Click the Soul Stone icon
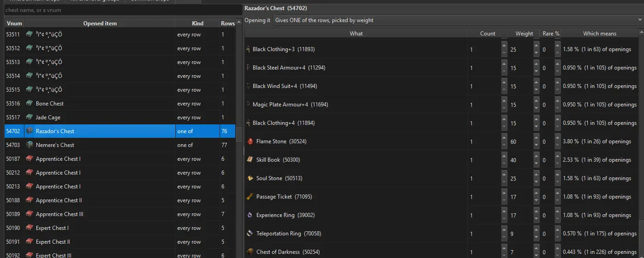This screenshot has height=258, width=644. point(250,178)
